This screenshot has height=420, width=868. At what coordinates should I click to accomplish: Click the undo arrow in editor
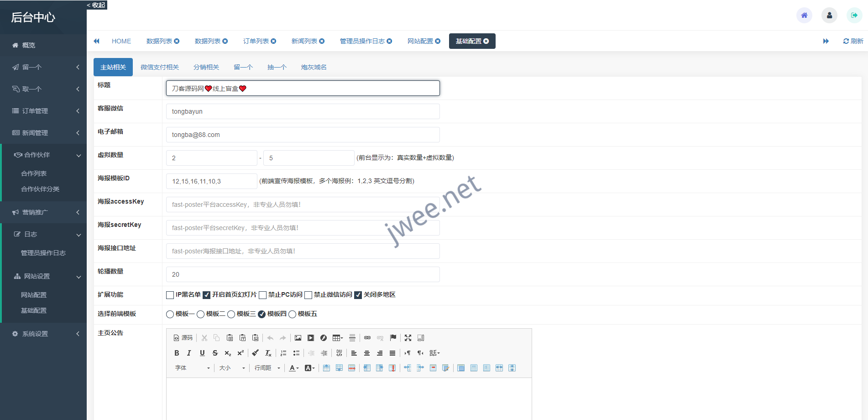270,338
